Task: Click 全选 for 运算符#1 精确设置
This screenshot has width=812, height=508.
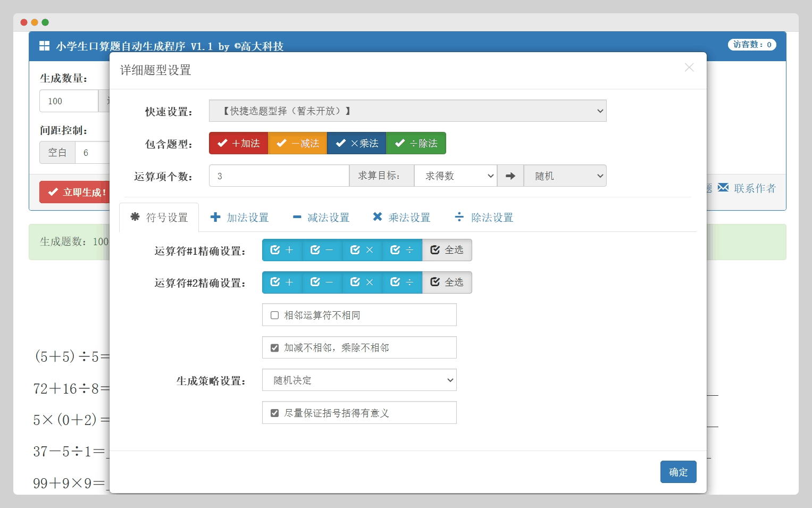Action: (447, 250)
